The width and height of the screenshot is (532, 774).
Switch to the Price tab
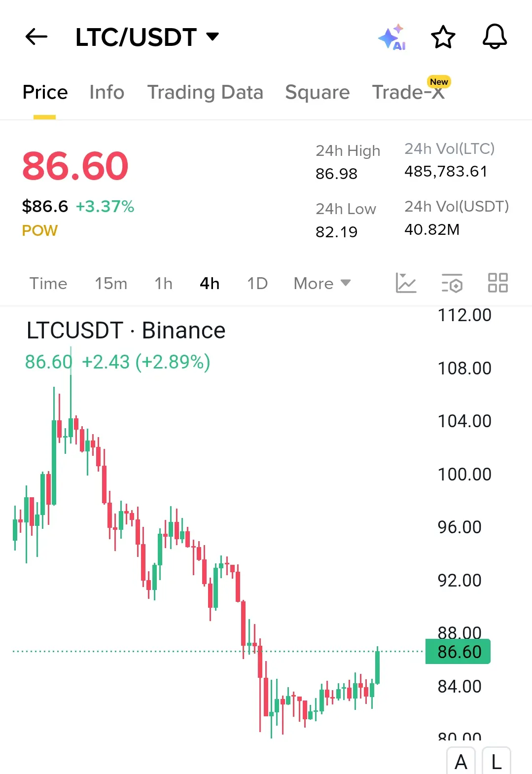click(x=45, y=92)
